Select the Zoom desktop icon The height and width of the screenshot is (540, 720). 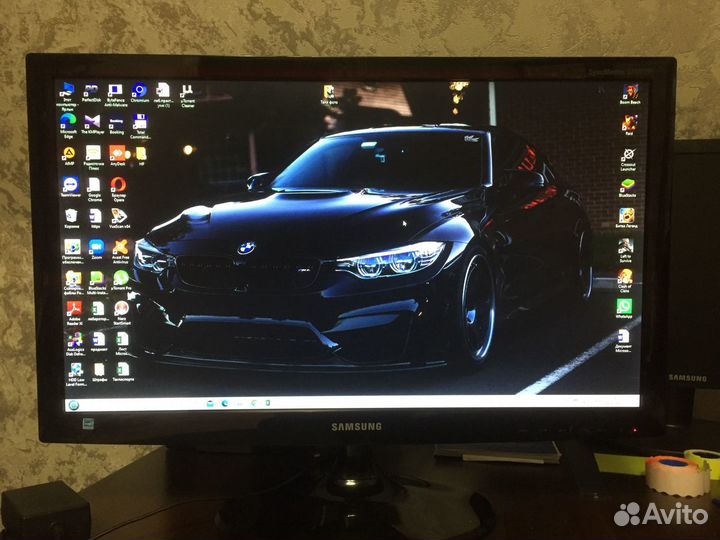click(96, 247)
